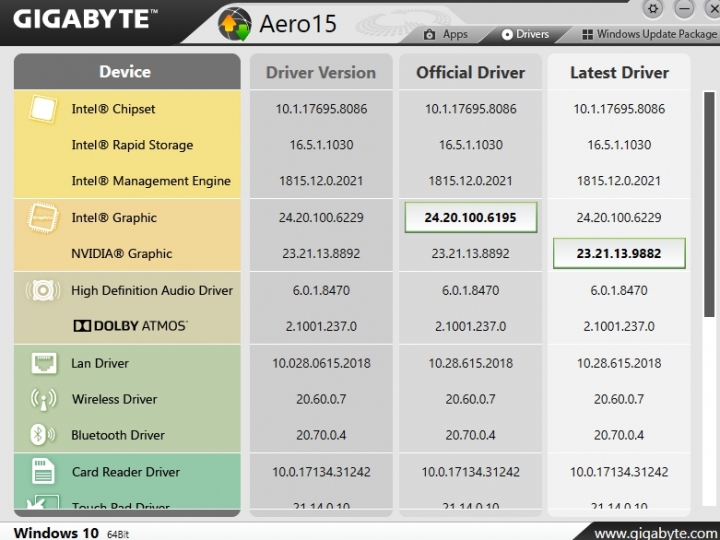
Task: Click Management Engine installed version 1815.12.0.2021
Action: (x=321, y=181)
